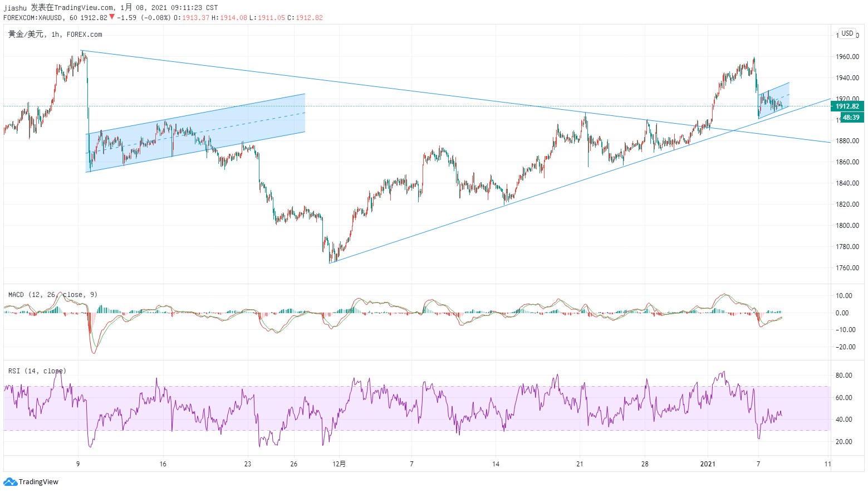The image size is (868, 492).
Task: Click the RSI axis value 20.00
Action: tap(844, 442)
